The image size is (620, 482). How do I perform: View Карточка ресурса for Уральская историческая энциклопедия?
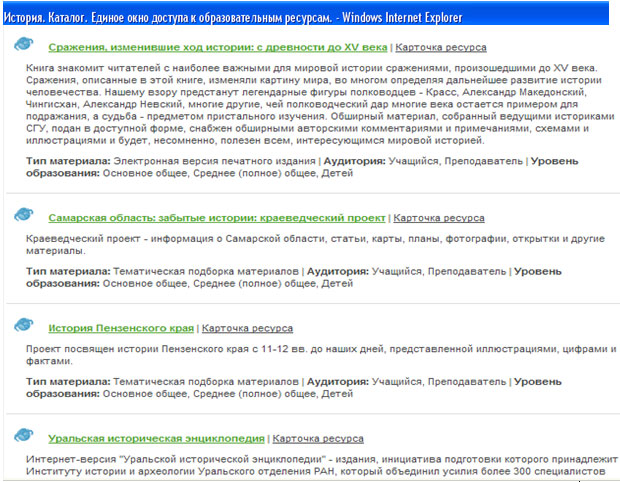pos(318,438)
